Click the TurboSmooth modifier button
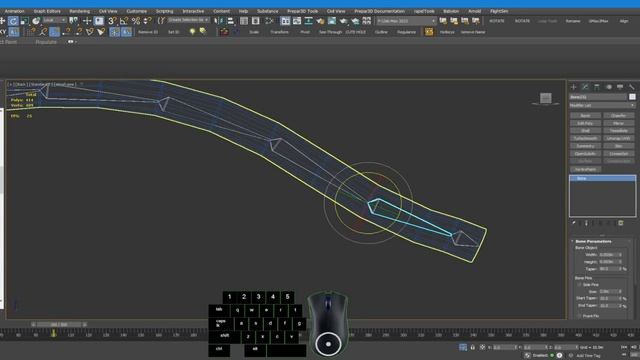This screenshot has height=360, width=640. coord(585,138)
